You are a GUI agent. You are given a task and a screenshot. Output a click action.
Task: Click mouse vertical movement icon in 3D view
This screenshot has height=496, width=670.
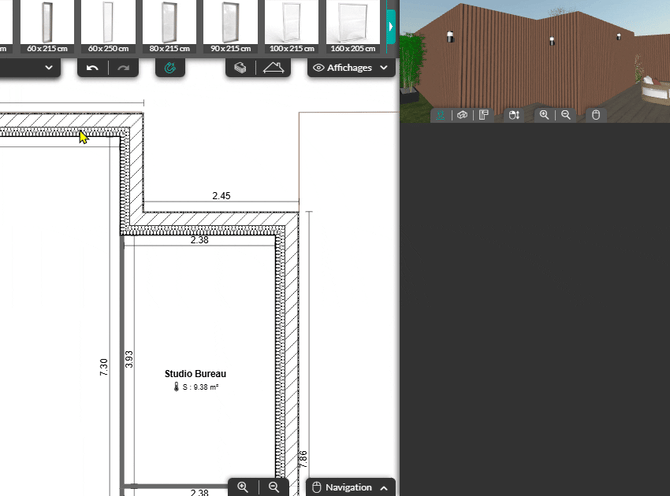click(x=514, y=115)
